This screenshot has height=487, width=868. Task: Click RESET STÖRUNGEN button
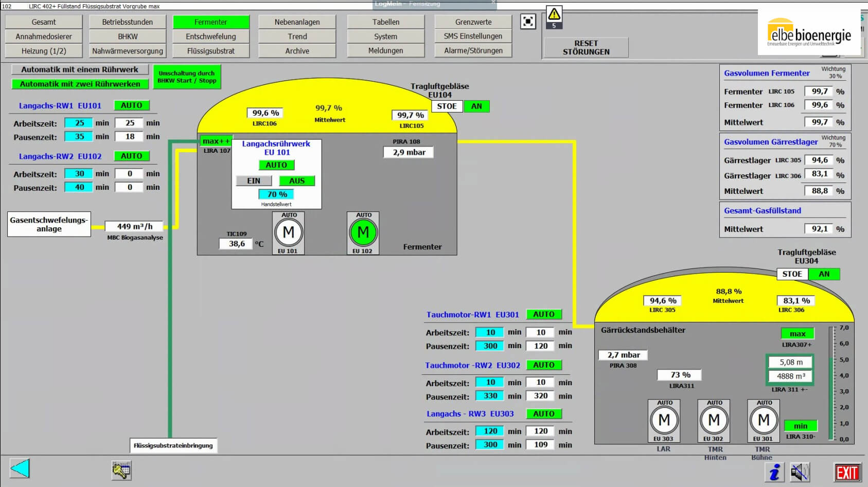(x=586, y=47)
